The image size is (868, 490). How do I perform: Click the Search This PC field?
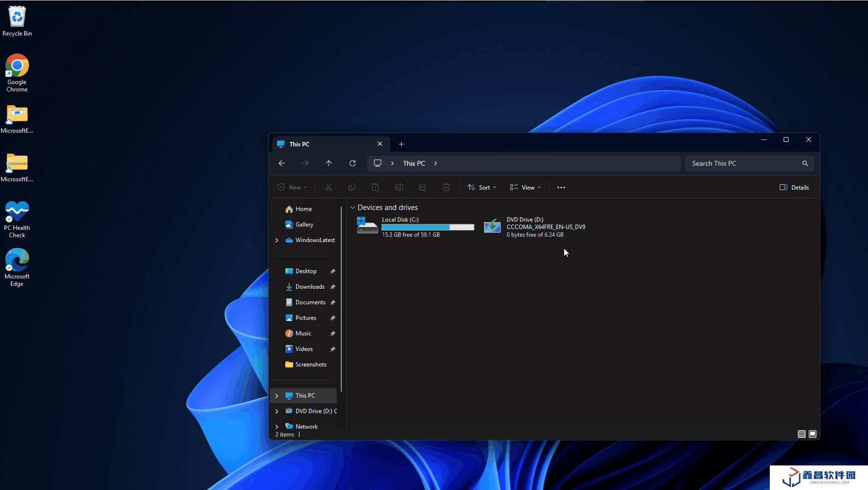tap(741, 163)
